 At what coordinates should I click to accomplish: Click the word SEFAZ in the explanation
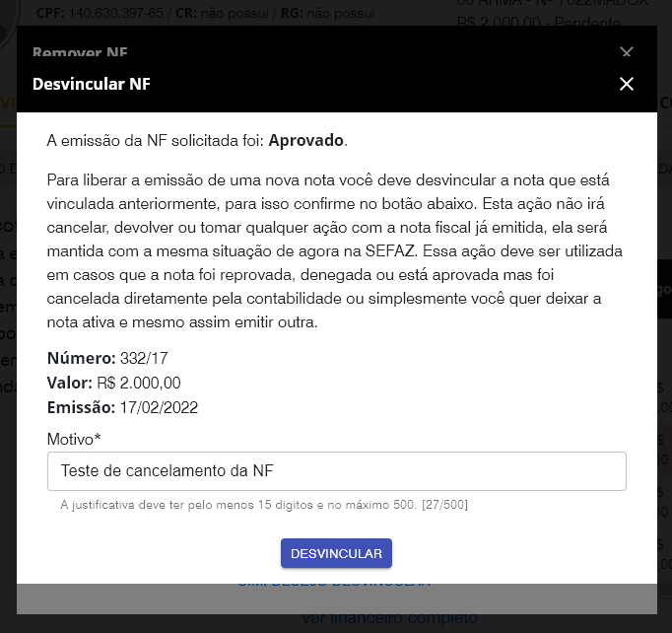click(390, 250)
